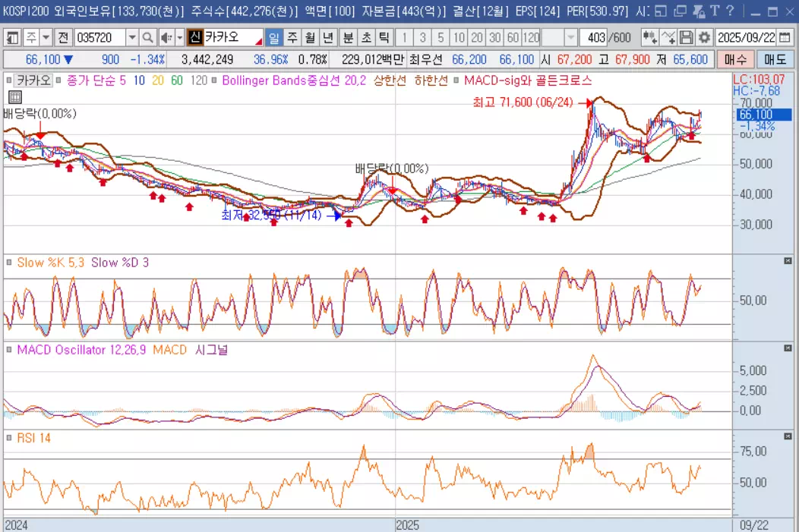
Task: Click the black 신 badge next to 카카오
Action: (195, 37)
